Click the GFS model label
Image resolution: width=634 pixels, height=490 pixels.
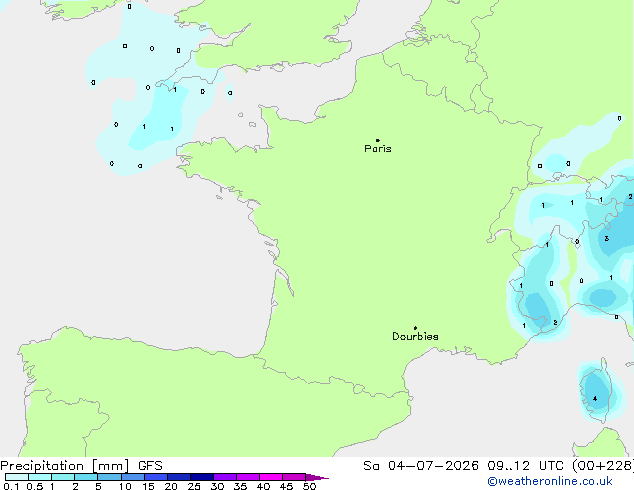(x=150, y=466)
